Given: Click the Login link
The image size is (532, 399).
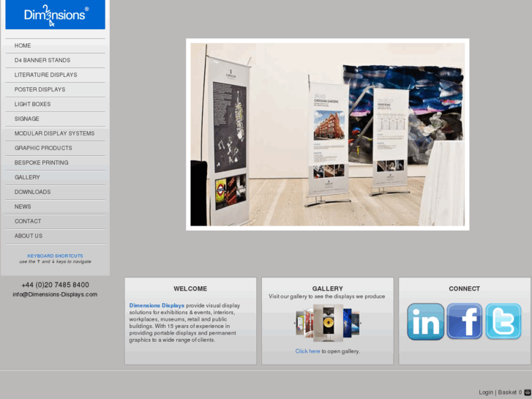Looking at the screenshot, I should coord(486,392).
